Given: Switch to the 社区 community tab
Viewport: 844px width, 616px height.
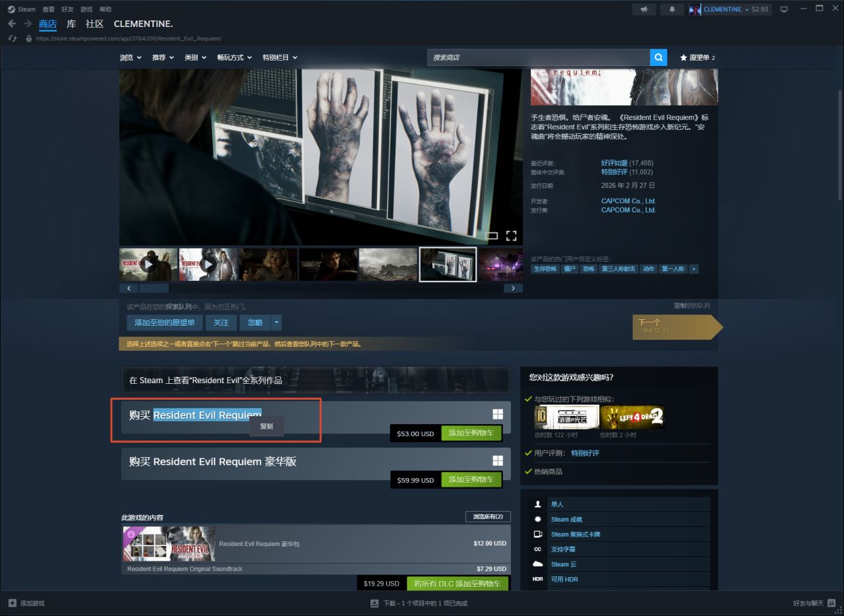Looking at the screenshot, I should [x=95, y=24].
